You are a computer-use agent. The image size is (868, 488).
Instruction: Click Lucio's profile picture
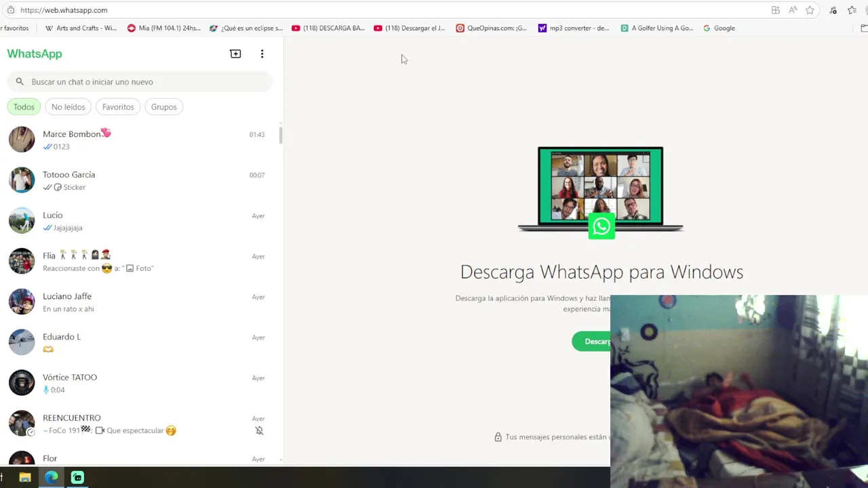click(x=22, y=221)
